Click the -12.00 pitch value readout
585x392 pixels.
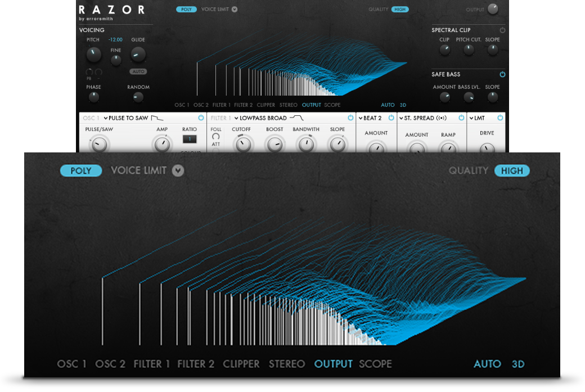click(115, 39)
